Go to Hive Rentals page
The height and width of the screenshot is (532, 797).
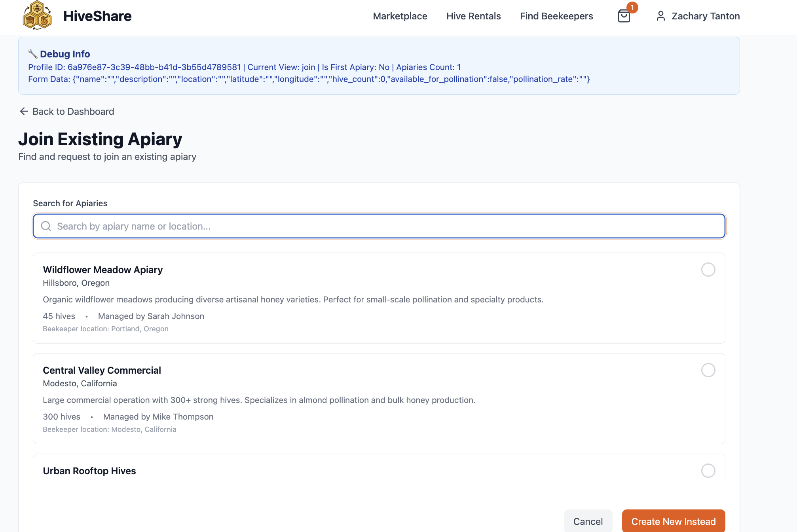click(473, 16)
